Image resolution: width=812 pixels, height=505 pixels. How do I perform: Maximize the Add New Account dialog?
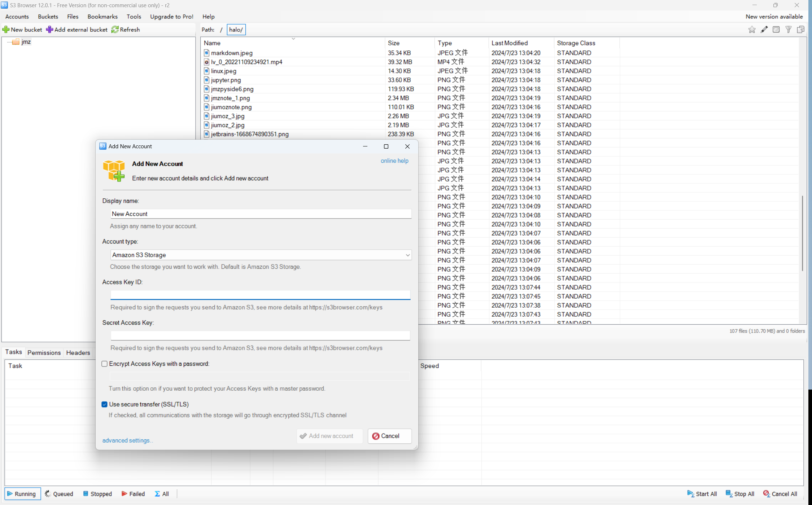pyautogui.click(x=386, y=146)
